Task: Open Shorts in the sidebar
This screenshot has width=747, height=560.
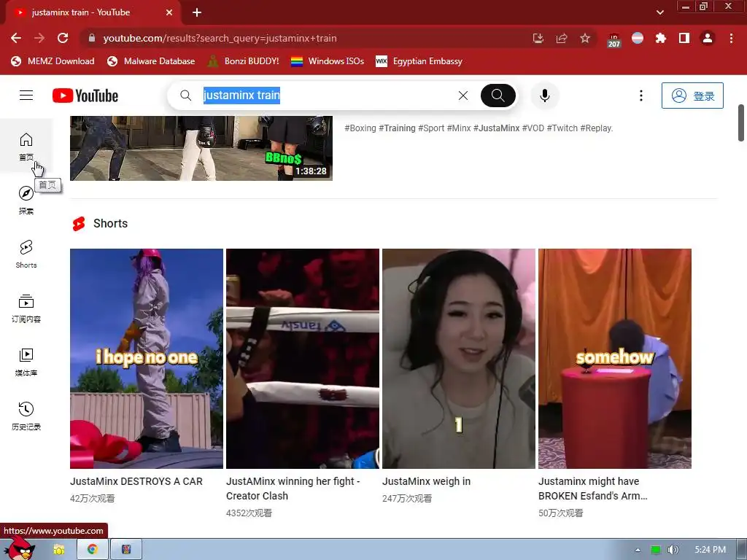Action: tap(26, 254)
